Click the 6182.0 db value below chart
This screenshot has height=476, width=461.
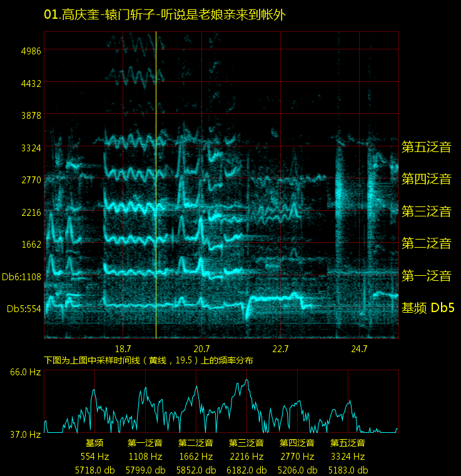[x=246, y=470]
